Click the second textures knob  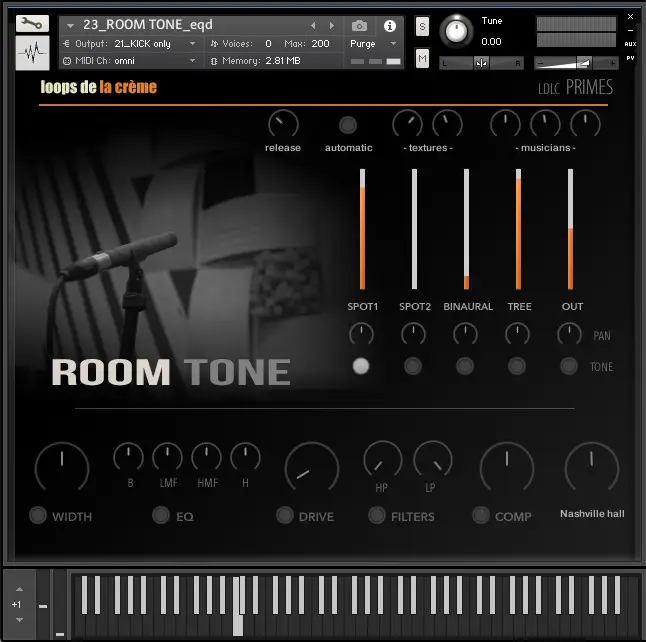(447, 124)
